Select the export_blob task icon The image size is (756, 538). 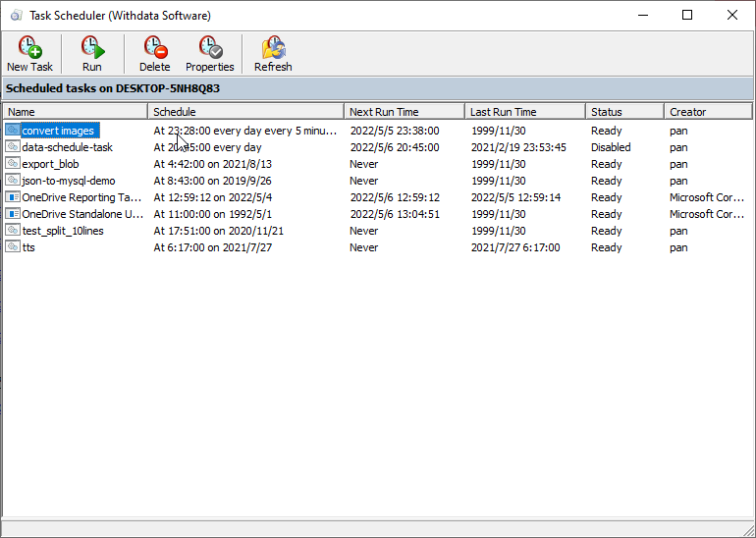[x=13, y=163]
